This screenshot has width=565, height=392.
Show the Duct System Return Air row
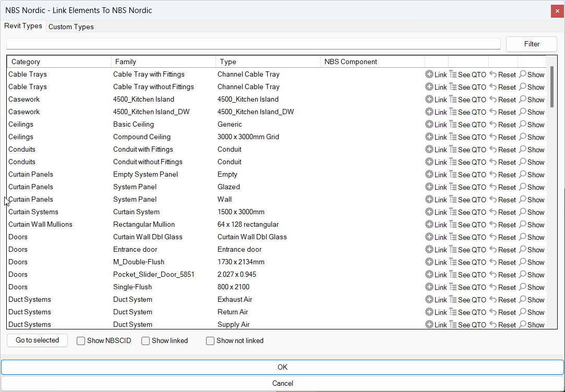click(x=532, y=312)
